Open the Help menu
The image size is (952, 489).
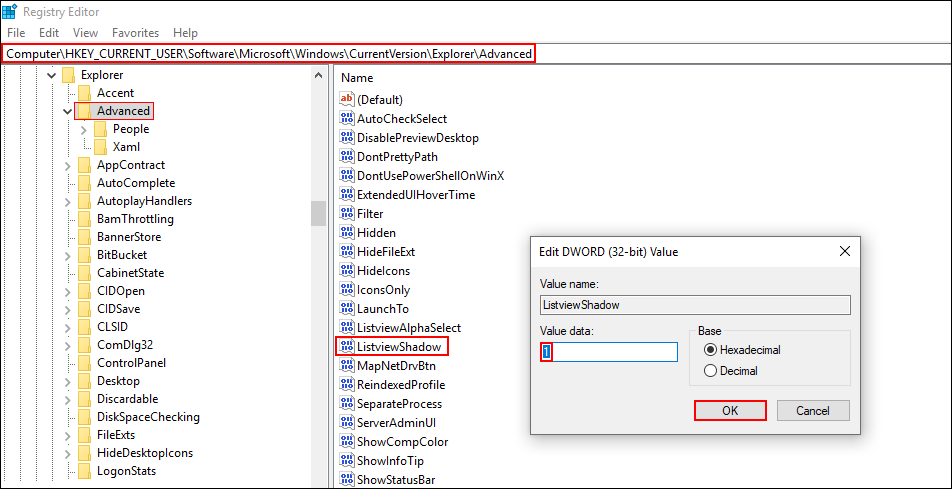click(x=185, y=33)
